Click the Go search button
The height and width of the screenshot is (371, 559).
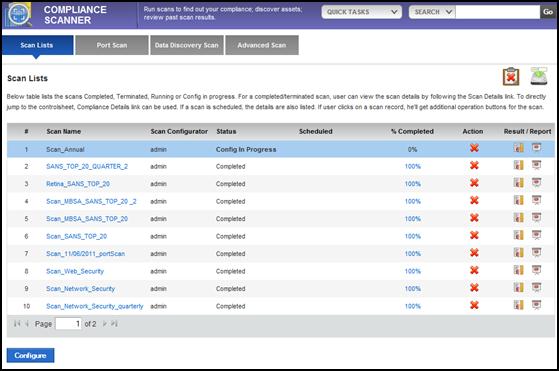(x=548, y=12)
